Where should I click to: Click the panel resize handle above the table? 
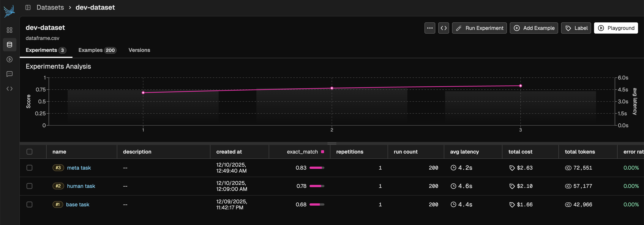pos(332,143)
